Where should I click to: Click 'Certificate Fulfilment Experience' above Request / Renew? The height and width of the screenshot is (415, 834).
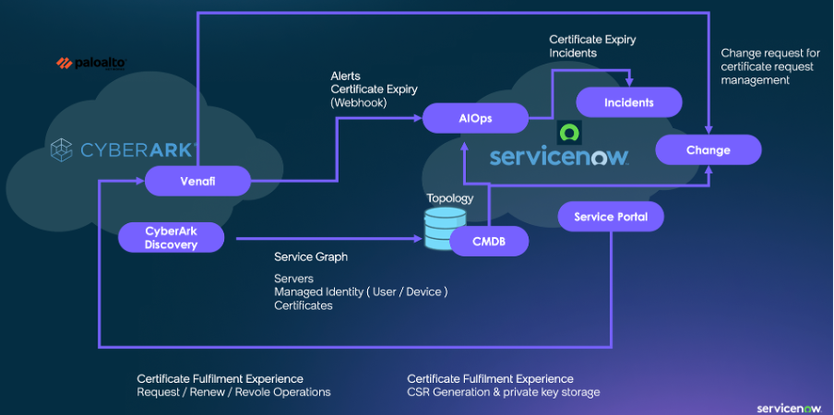pos(220,379)
